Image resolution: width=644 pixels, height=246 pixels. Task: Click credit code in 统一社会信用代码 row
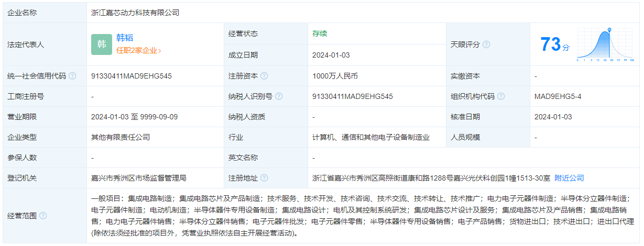point(132,76)
